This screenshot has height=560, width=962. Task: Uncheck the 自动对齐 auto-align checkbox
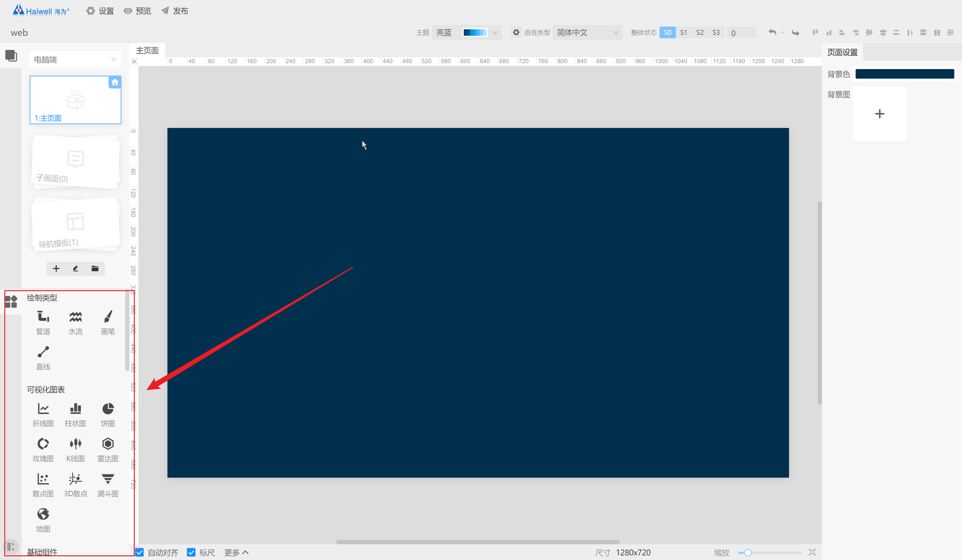(140, 552)
